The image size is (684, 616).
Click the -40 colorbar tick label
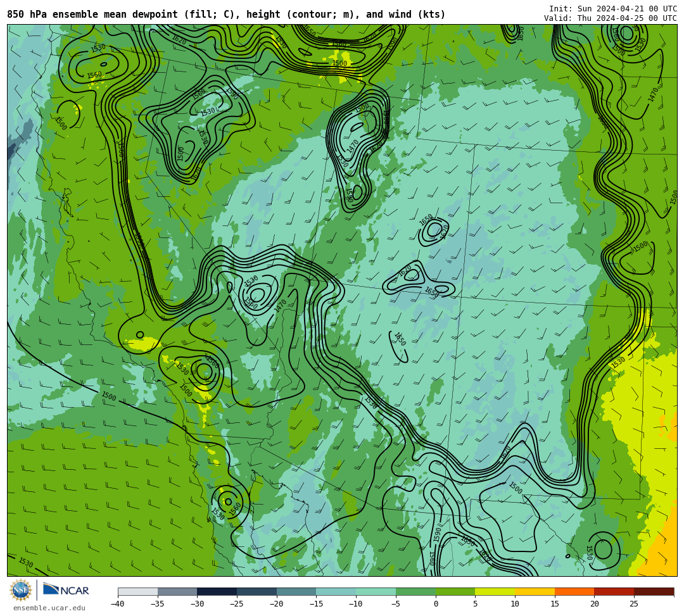(117, 604)
